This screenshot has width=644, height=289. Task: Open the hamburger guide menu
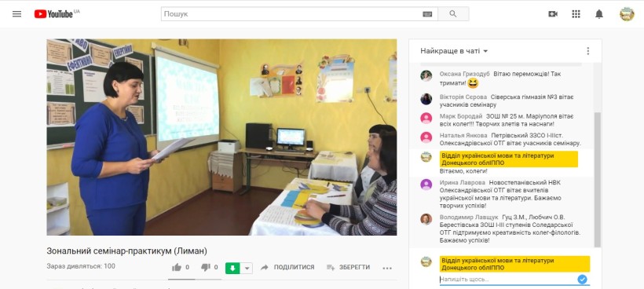tap(16, 14)
